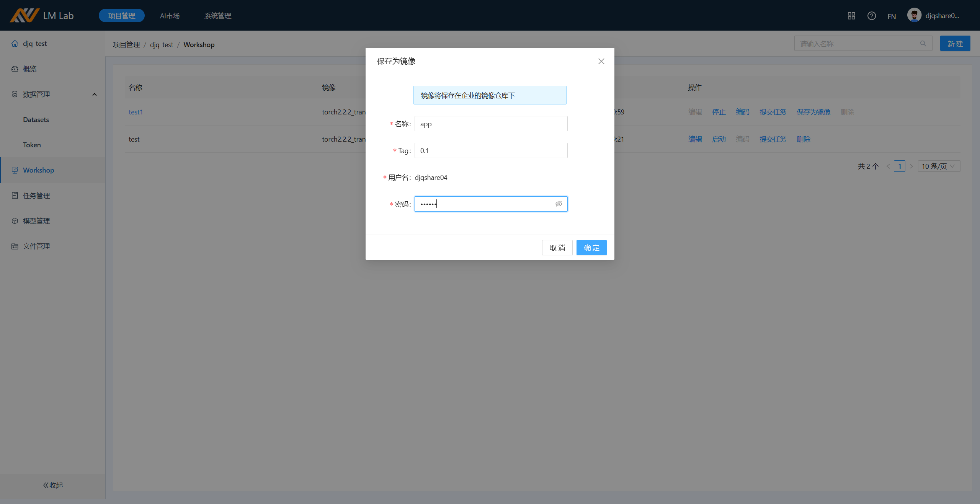Collapse the 数据管理 sidebar section

pos(94,95)
